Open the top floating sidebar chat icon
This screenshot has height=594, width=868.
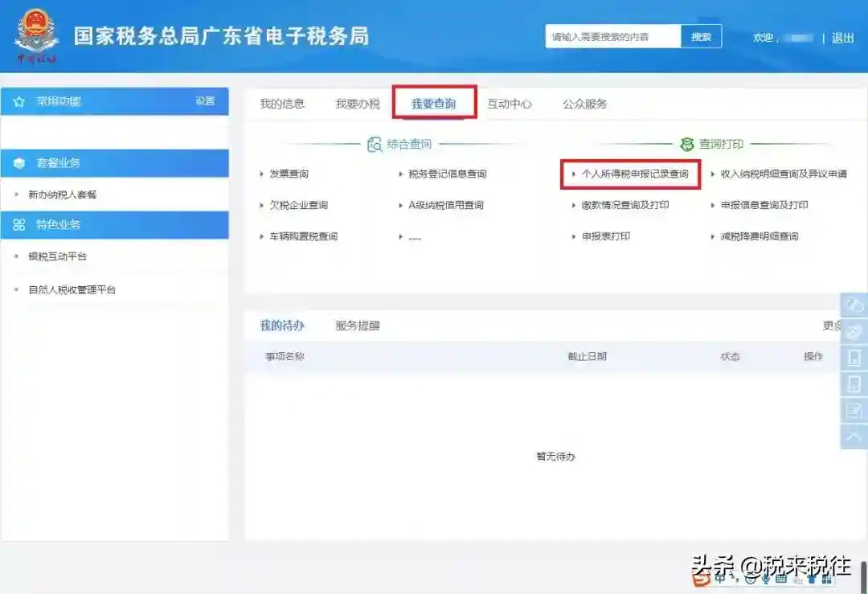854,305
